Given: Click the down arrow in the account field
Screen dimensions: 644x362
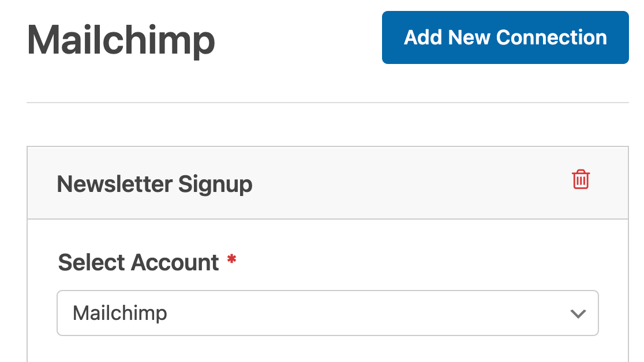Looking at the screenshot, I should (578, 314).
